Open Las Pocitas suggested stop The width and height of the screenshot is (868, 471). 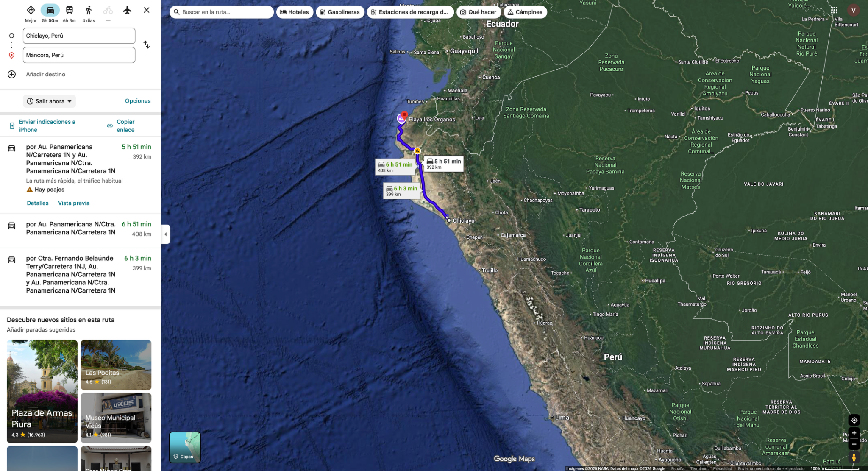[x=116, y=365]
